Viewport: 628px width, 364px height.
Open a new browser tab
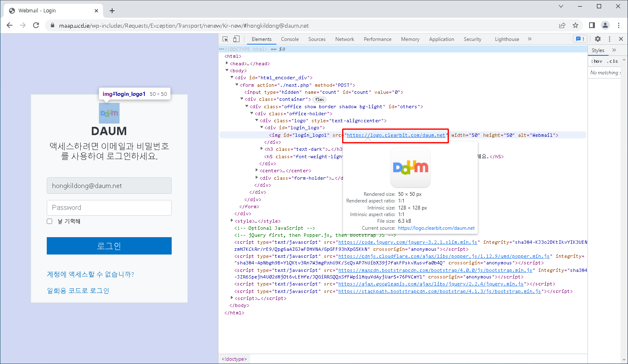pos(112,11)
